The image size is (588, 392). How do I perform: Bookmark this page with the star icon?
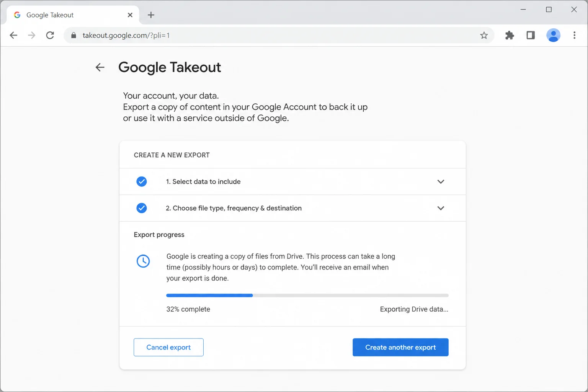tap(484, 35)
